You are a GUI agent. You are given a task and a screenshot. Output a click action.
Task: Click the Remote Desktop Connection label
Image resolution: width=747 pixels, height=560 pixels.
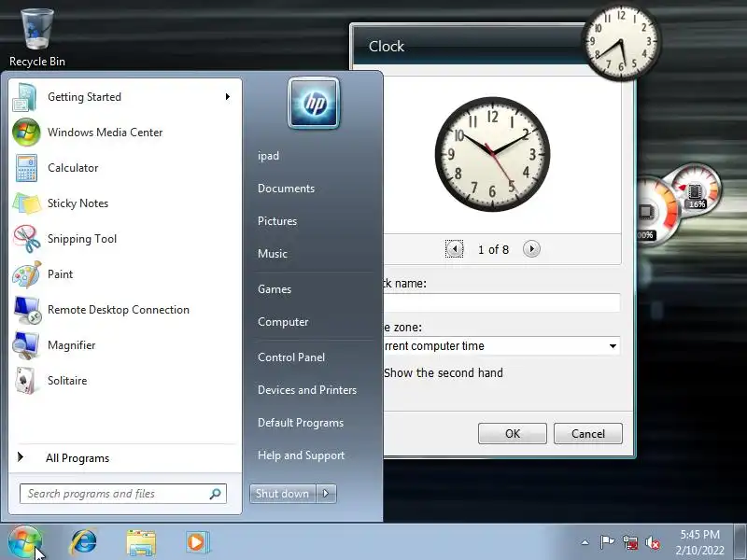pos(119,310)
